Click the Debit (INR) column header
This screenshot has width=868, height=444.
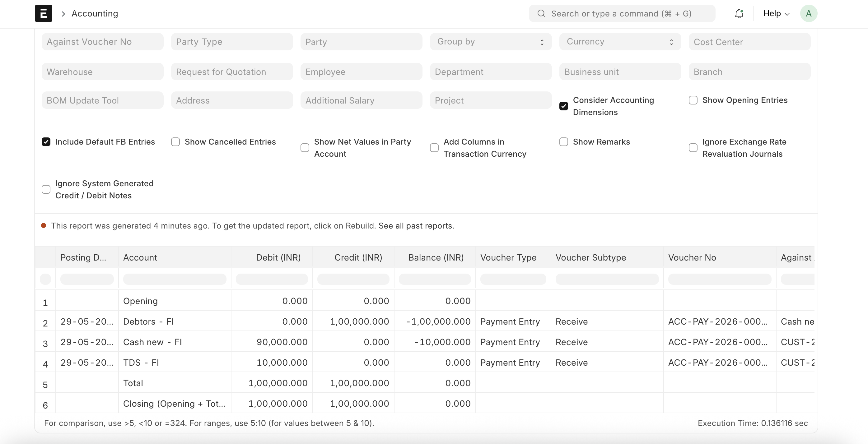(272, 258)
